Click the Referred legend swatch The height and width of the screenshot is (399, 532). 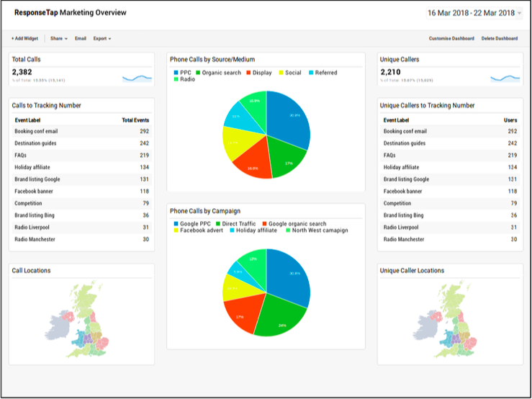coord(311,73)
